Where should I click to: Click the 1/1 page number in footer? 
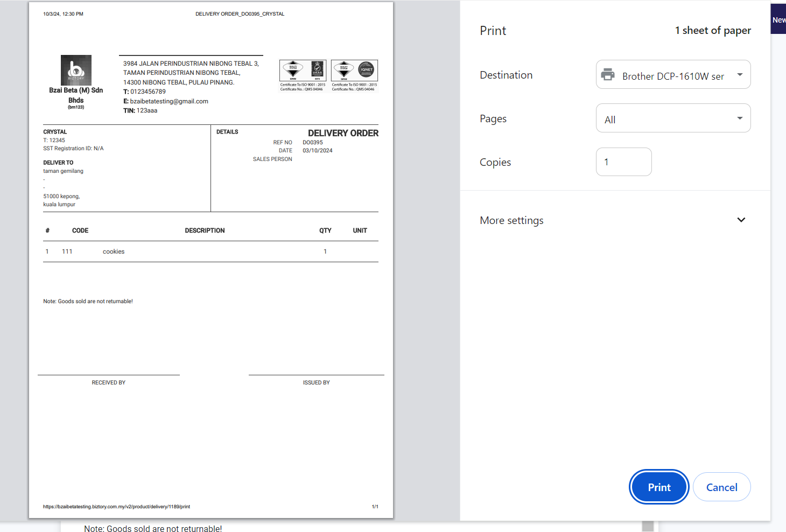[375, 507]
